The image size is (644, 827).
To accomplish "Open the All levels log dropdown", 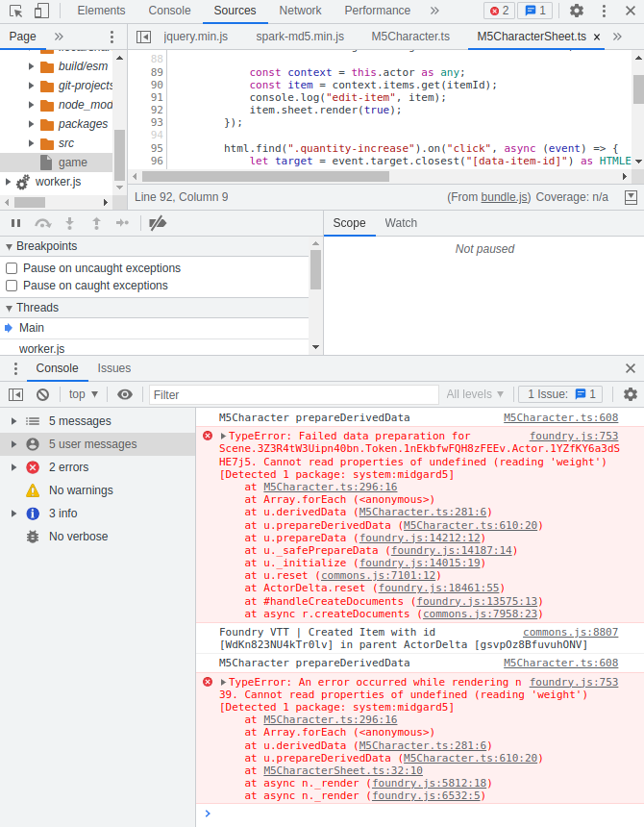I will point(475,394).
